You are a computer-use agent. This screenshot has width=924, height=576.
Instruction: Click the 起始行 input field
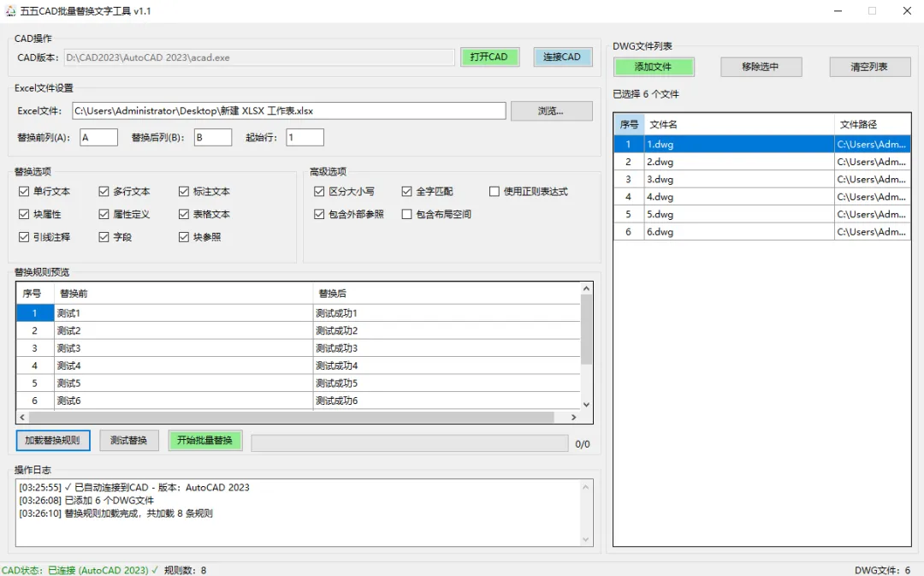click(305, 138)
